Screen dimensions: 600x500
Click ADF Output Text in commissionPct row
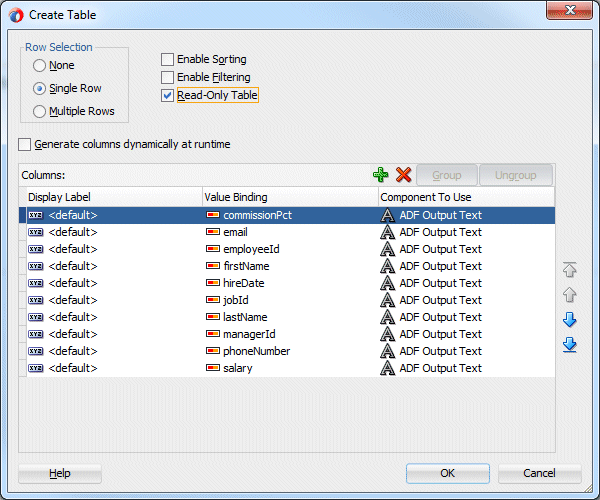coord(440,215)
